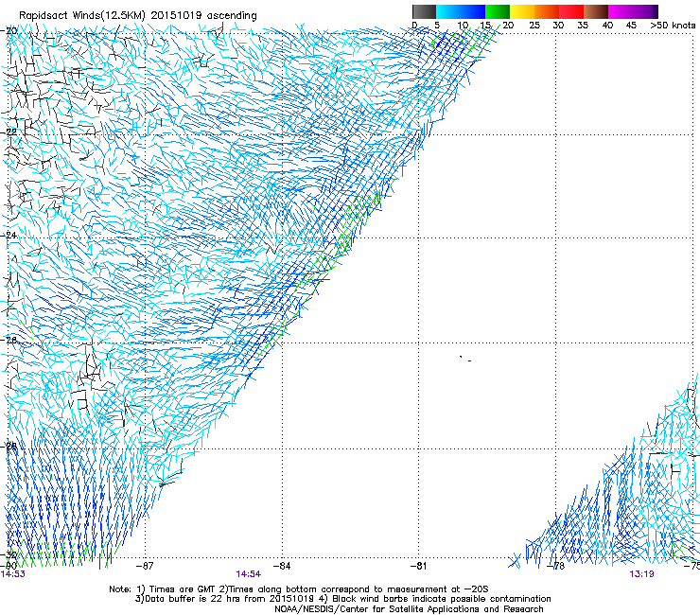Screen dimensions: 700x615
Task: Click the '40' legend scale number
Action: (x=607, y=26)
